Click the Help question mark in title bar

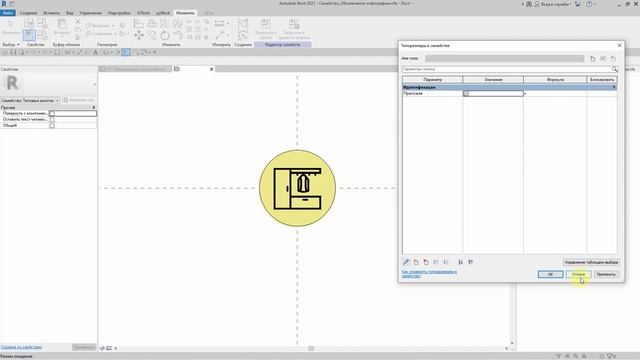coord(589,4)
